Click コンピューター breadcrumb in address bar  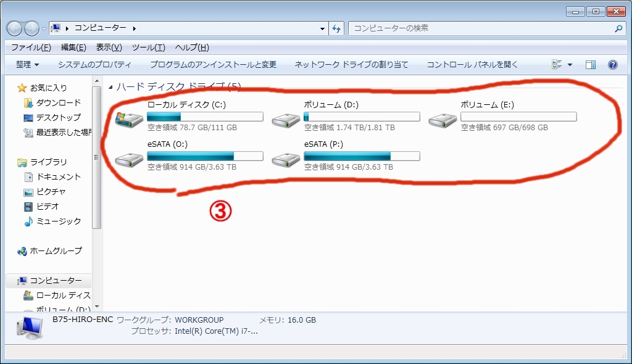(x=101, y=28)
